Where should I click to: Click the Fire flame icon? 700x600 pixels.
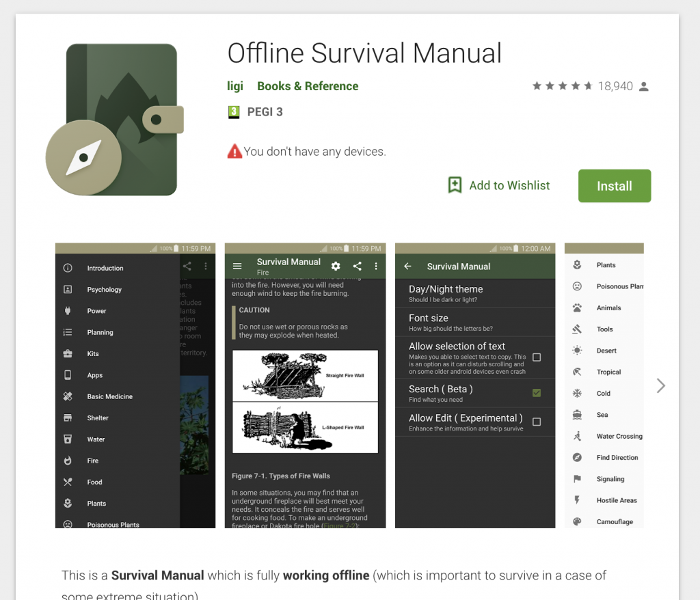tap(68, 461)
